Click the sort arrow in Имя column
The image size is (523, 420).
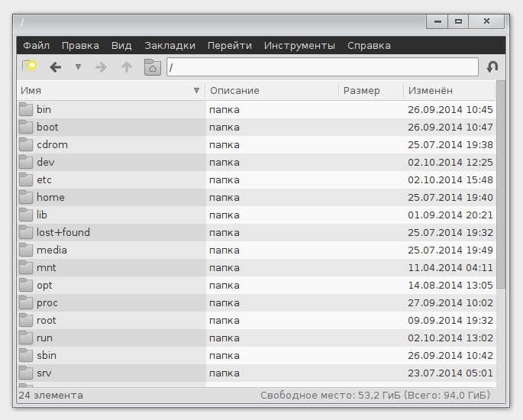(x=196, y=90)
